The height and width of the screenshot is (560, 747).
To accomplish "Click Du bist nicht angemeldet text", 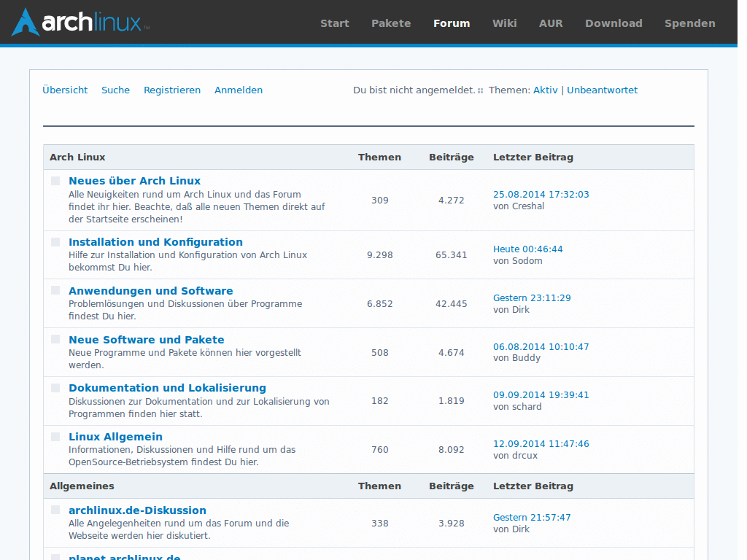I will click(414, 90).
